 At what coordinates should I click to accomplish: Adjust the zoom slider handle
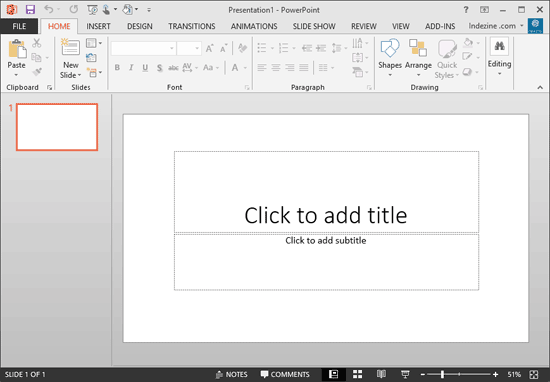point(442,375)
